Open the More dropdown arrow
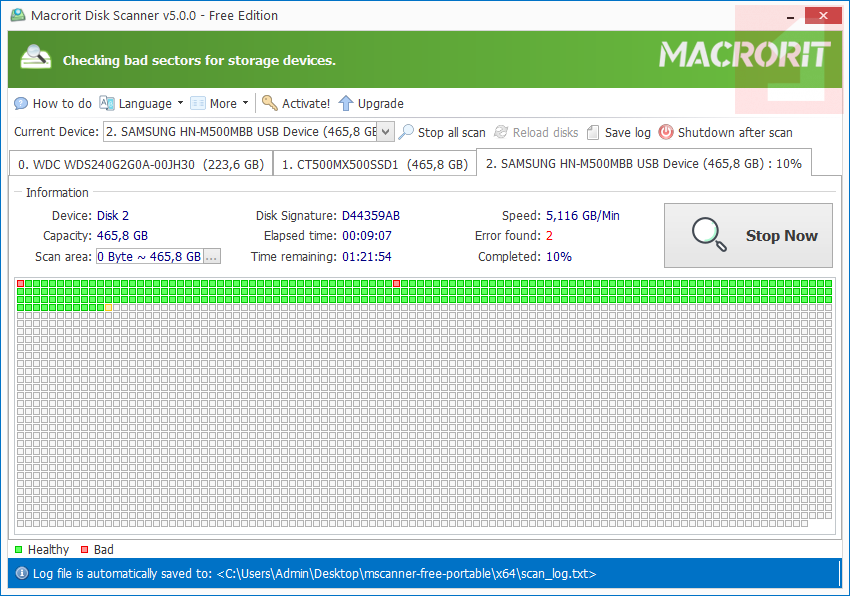The height and width of the screenshot is (596, 850). (x=245, y=102)
